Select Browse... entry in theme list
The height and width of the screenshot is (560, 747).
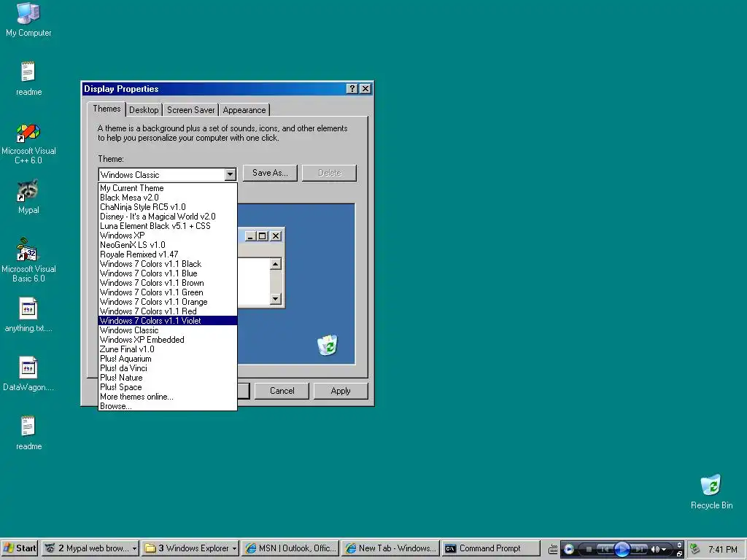click(x=168, y=406)
